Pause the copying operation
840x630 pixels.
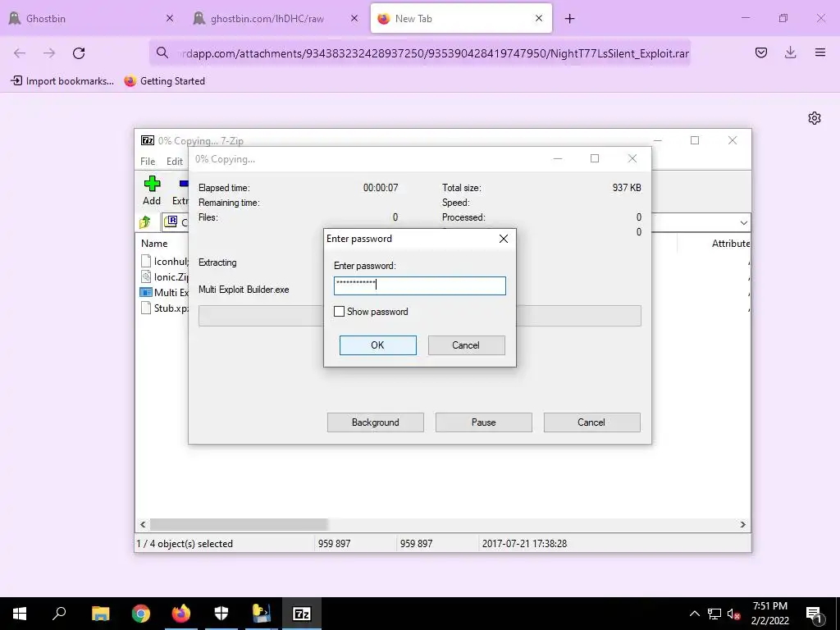(484, 422)
